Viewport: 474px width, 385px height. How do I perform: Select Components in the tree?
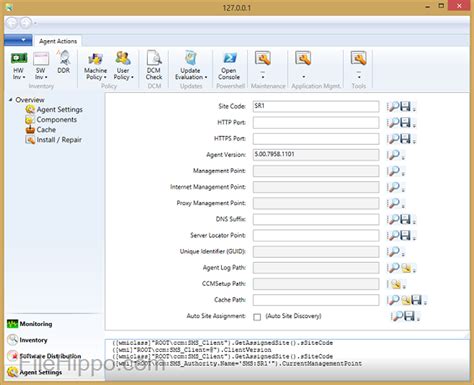coord(56,119)
